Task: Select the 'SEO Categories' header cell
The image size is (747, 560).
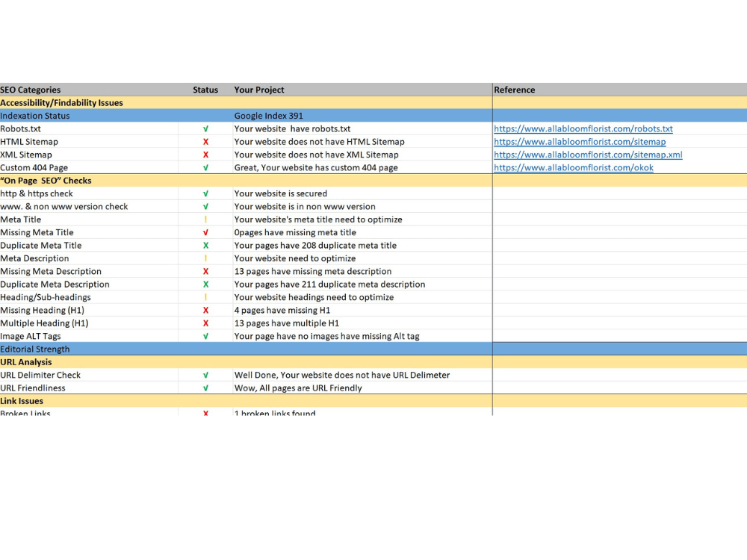Action: coord(89,90)
